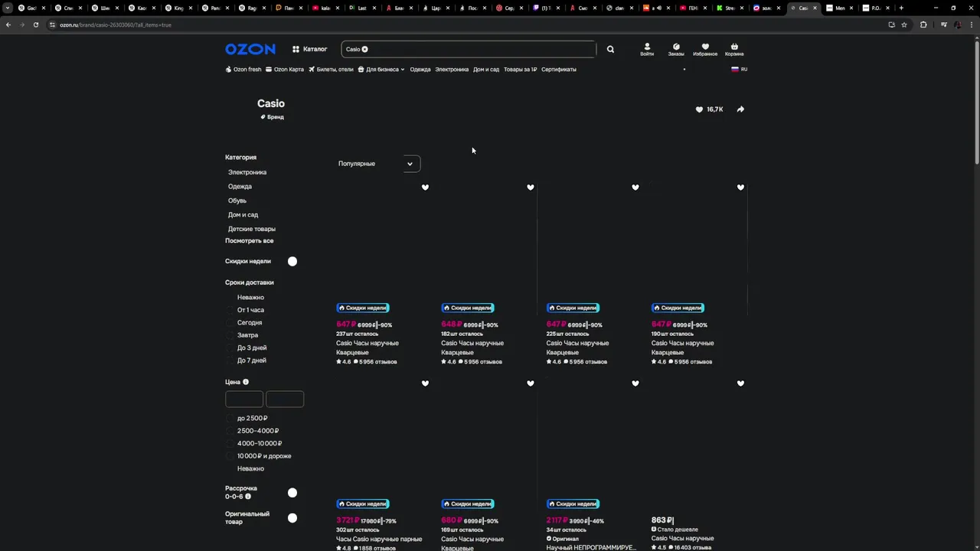980x551 pixels.
Task: Clear the Casio search tag
Action: click(364, 49)
